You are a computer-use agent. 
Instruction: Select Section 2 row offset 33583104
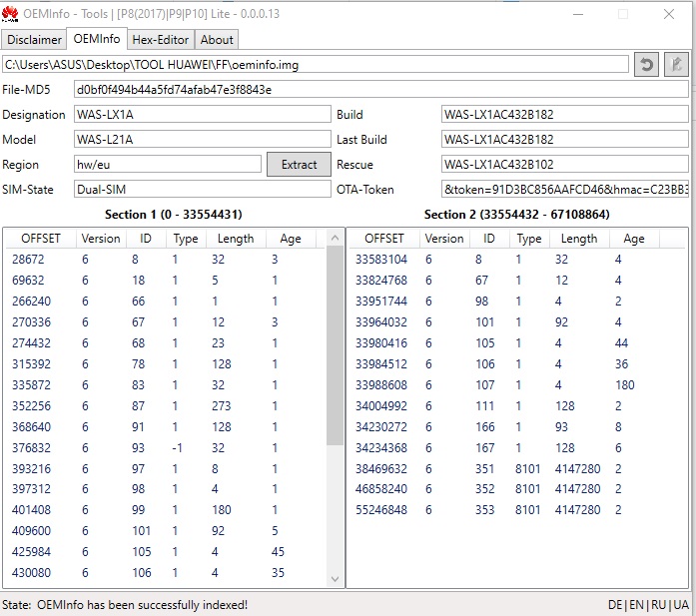(x=517, y=260)
